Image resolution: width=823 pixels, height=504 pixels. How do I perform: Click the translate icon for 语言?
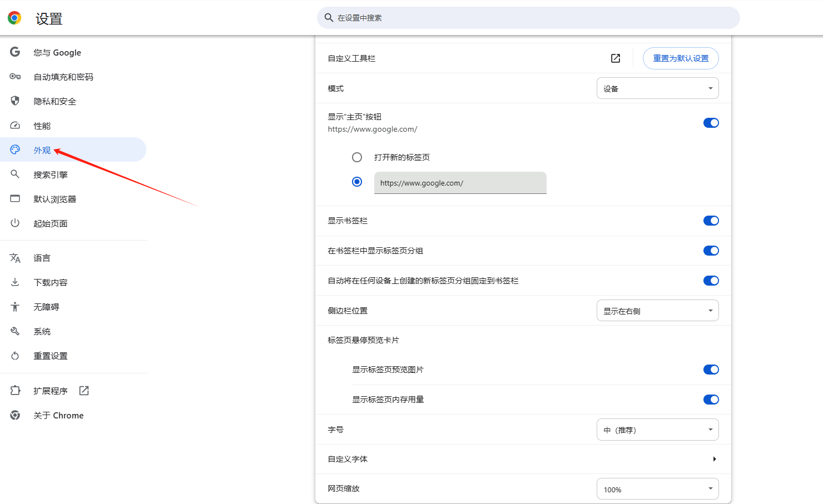pyautogui.click(x=15, y=258)
